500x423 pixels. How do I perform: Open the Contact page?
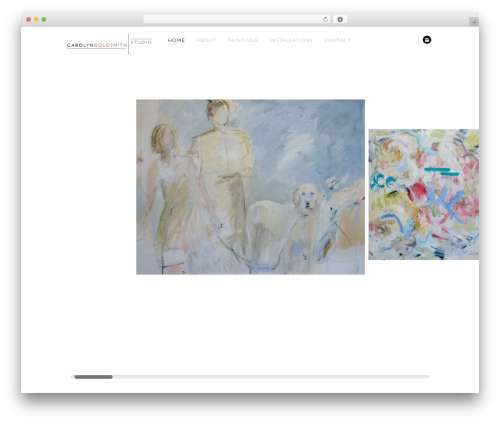(x=337, y=40)
